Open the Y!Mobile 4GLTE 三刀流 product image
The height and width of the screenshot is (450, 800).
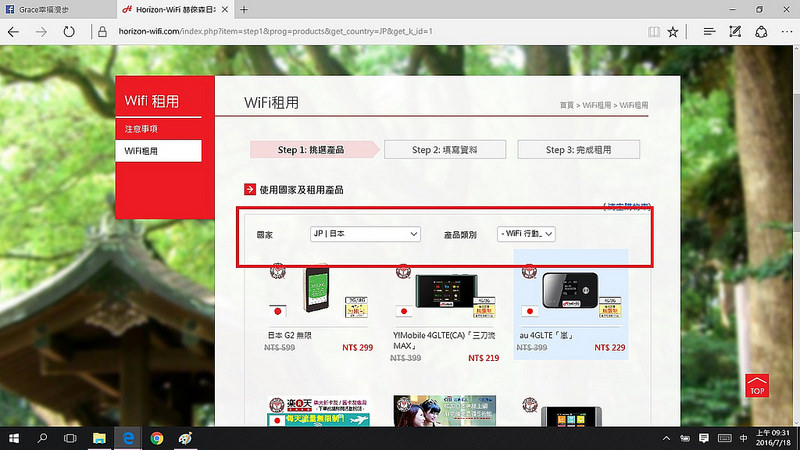click(445, 291)
